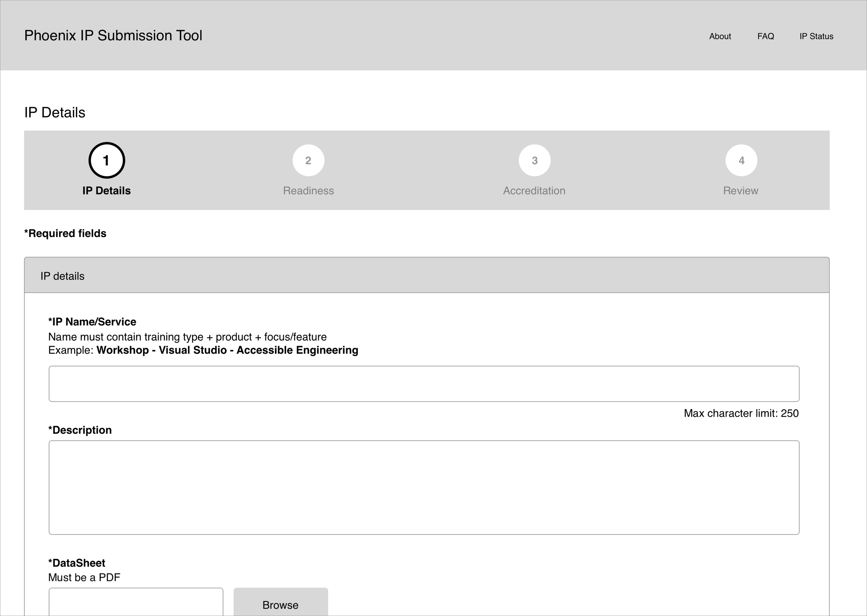This screenshot has height=616, width=867.
Task: Select the IP Details step label
Action: (106, 191)
